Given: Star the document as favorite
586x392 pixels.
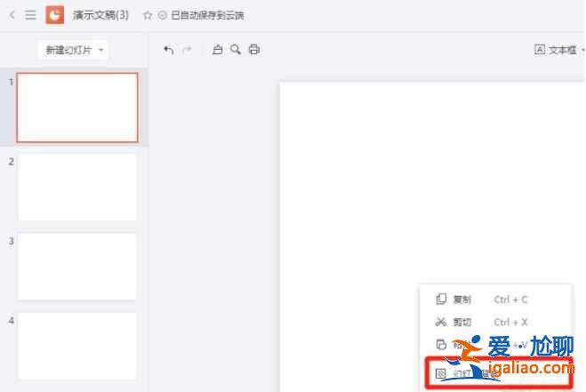Looking at the screenshot, I should click(148, 15).
